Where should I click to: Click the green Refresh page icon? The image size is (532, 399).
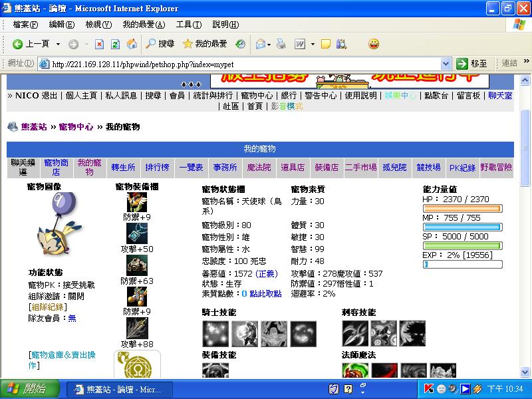115,44
